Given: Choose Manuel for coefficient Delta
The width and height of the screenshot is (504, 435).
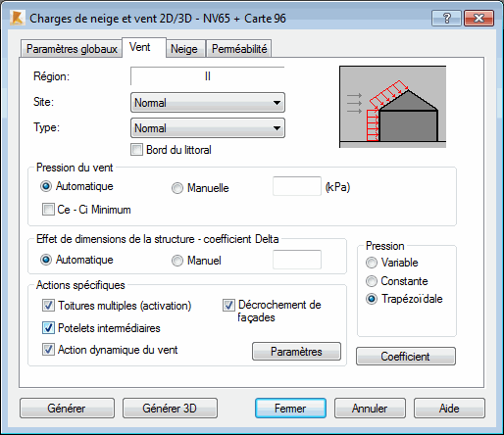Looking at the screenshot, I should click(x=177, y=261).
